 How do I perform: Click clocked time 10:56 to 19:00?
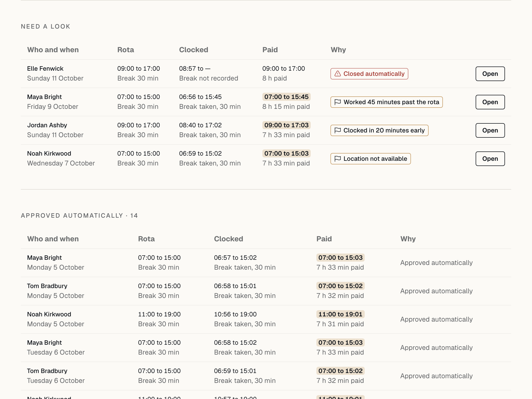point(235,314)
